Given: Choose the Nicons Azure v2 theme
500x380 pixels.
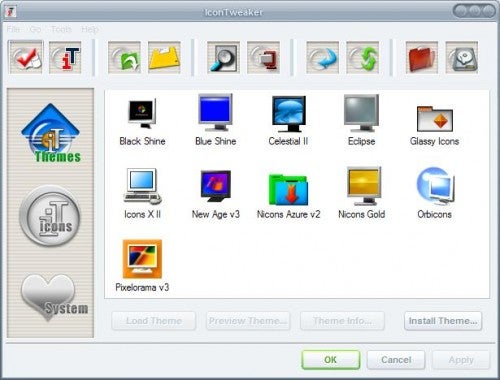Looking at the screenshot, I should 288,196.
